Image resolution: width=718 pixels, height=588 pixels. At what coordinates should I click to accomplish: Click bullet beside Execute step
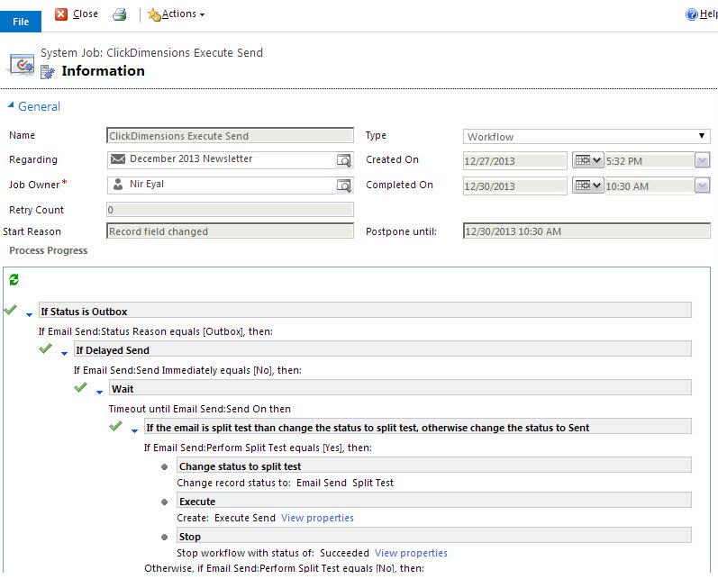click(164, 502)
